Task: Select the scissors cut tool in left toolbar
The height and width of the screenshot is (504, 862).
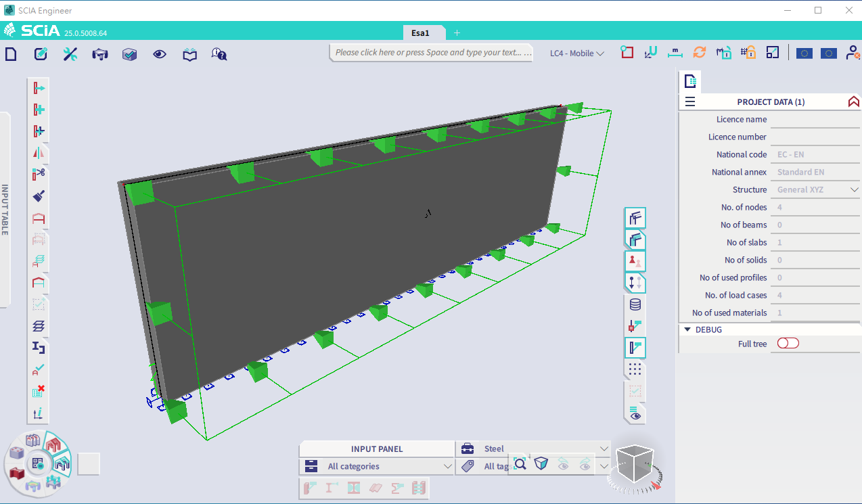Action: click(x=39, y=174)
